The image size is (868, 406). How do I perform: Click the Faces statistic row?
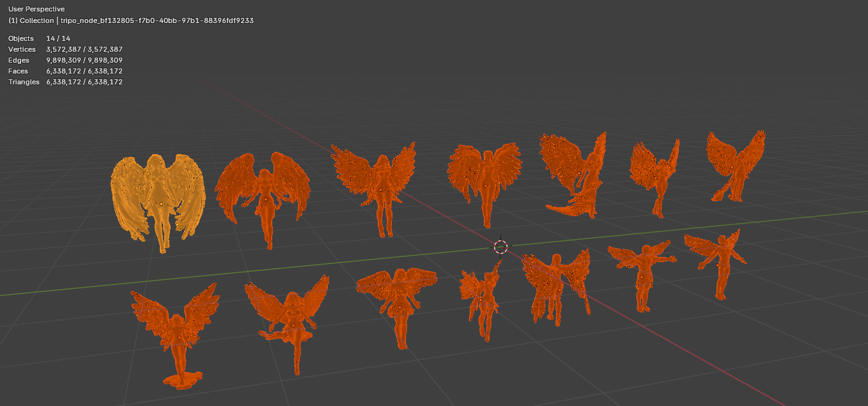point(65,71)
